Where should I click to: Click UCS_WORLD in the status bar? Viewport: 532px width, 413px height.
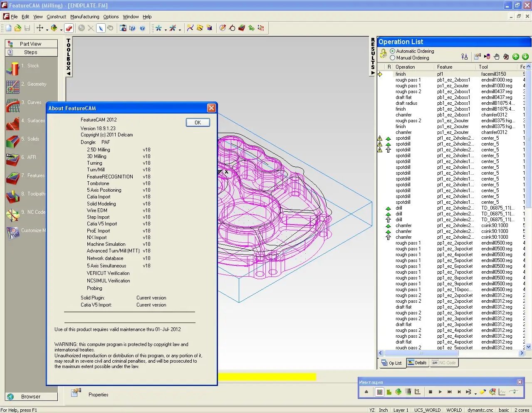click(427, 410)
